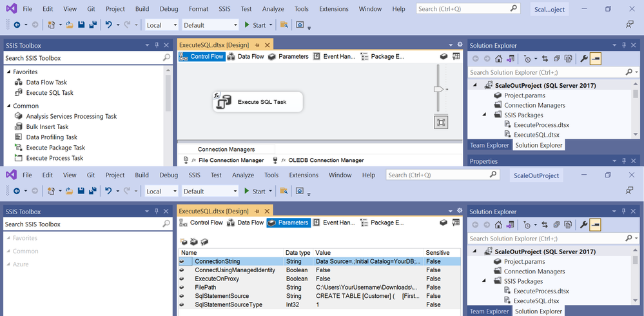
Task: Click zoom slider handle on design canvas
Action: point(438,89)
